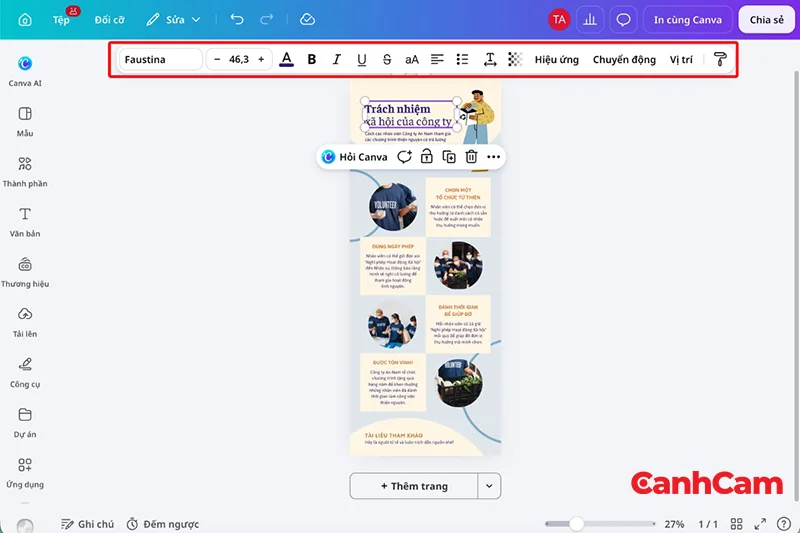This screenshot has width=800, height=533.
Task: Duplicate the selected element
Action: point(449,157)
